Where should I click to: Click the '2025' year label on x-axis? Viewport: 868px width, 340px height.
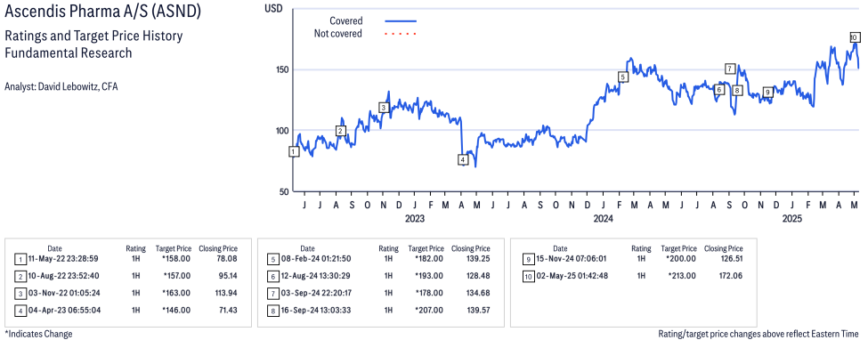pyautogui.click(x=792, y=219)
